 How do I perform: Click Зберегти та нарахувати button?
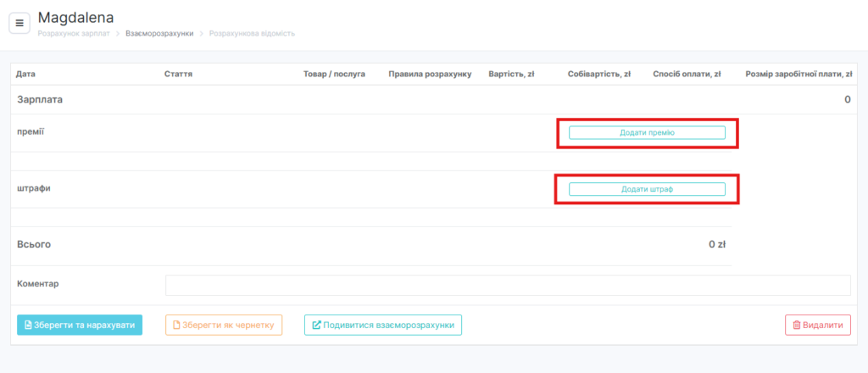(x=80, y=325)
